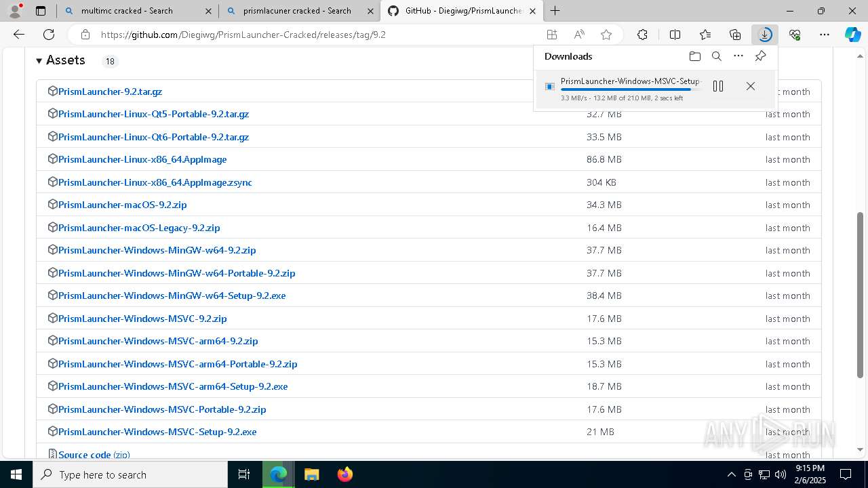Image resolution: width=868 pixels, height=488 pixels.
Task: Click PrismLauncher-Linux-x86_64.AppImage.zsync link
Action: [155, 182]
